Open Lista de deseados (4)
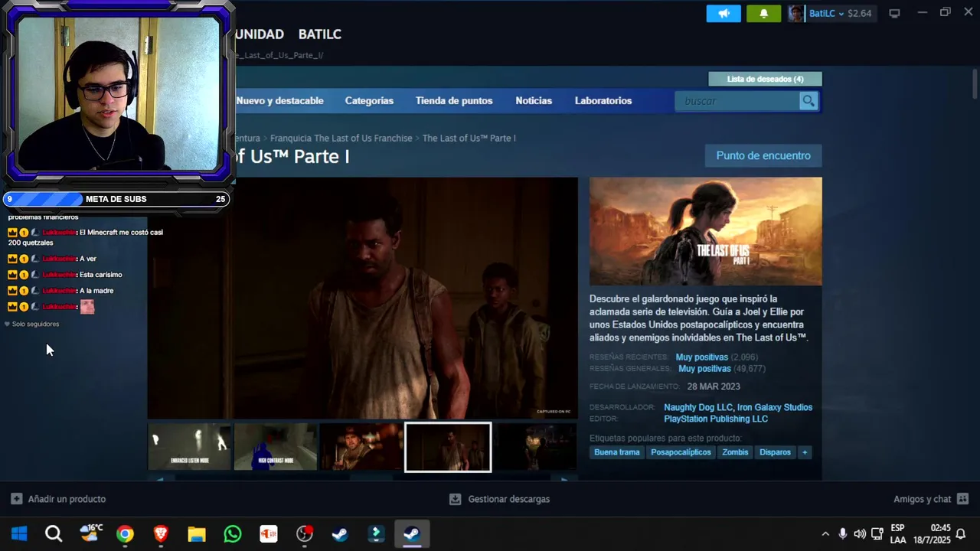The height and width of the screenshot is (551, 980). tap(765, 79)
